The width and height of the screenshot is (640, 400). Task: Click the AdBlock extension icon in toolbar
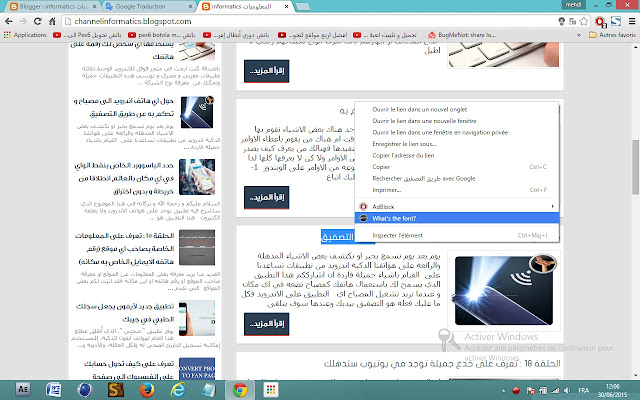point(600,22)
